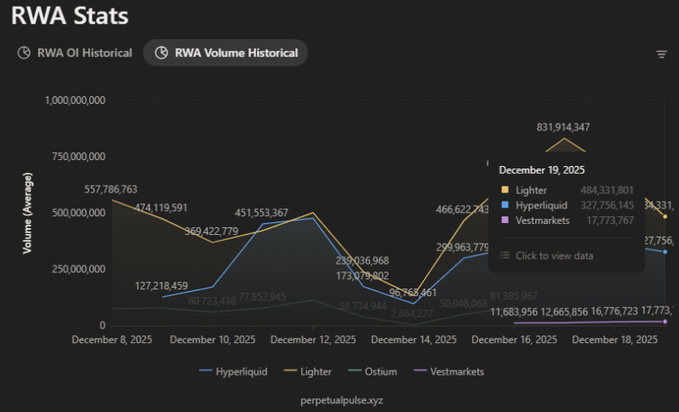This screenshot has height=412, width=679.
Task: Open the perpetualpulse.xyz link below the chart
Action: click(x=341, y=398)
